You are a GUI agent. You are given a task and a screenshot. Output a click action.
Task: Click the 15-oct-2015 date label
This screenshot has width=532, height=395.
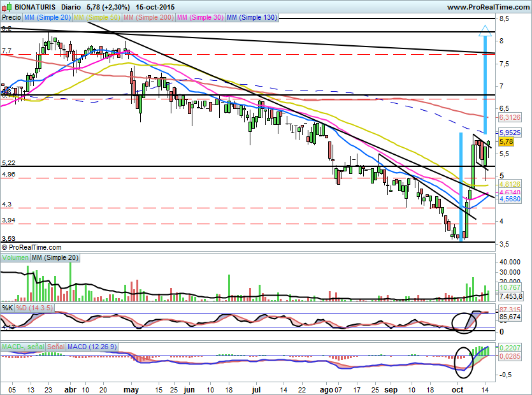pyautogui.click(x=155, y=7)
